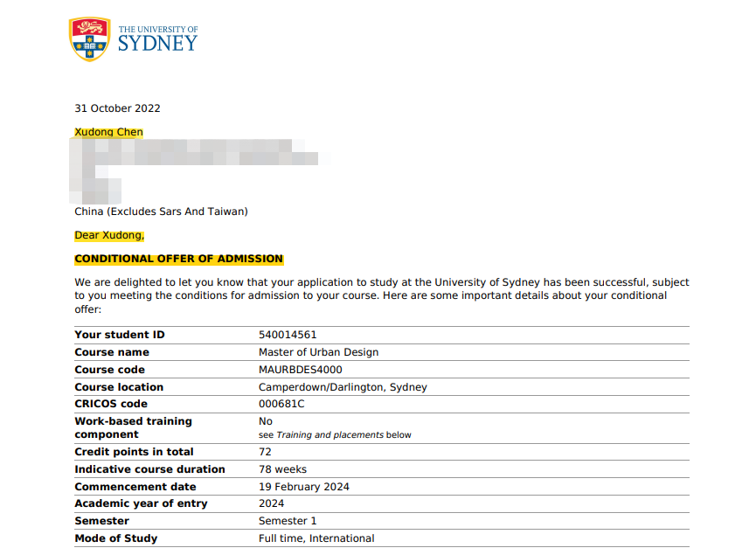Click the commencement date '19 February 2024'
The height and width of the screenshot is (548, 756).
pos(305,487)
